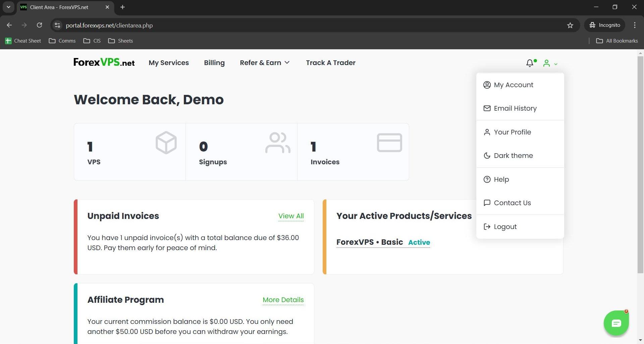Viewport: 644px width, 344px height.
Task: Open the 1 VPS stat card
Action: click(x=130, y=152)
